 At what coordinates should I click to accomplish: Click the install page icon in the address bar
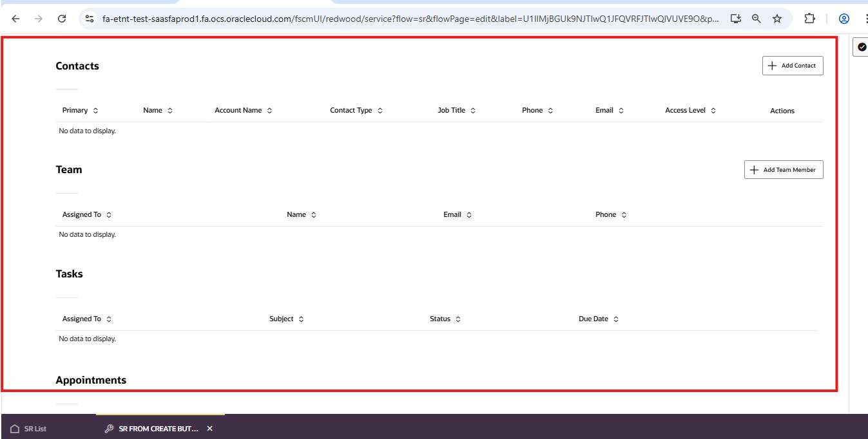(x=735, y=19)
